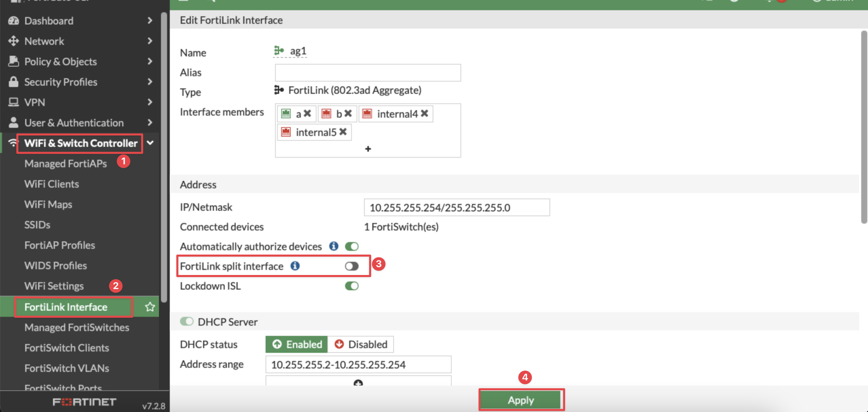Click the main panel vertical scrollbar
Image resolution: width=868 pixels, height=412 pixels.
click(x=864, y=127)
